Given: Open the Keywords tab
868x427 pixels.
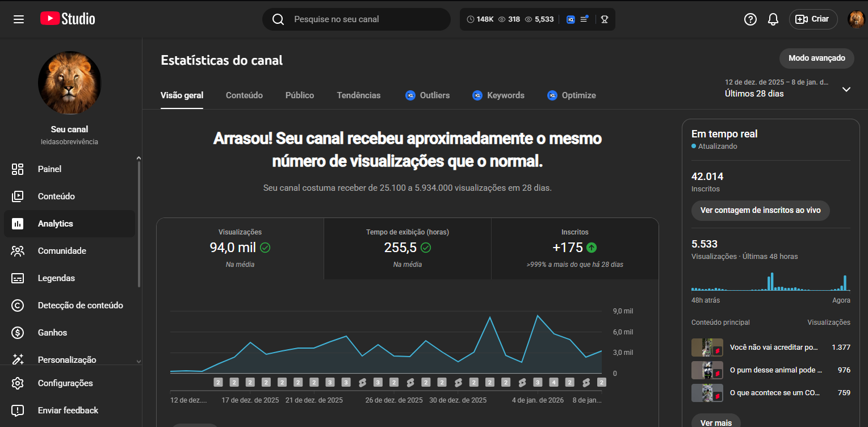Looking at the screenshot, I should click(498, 95).
